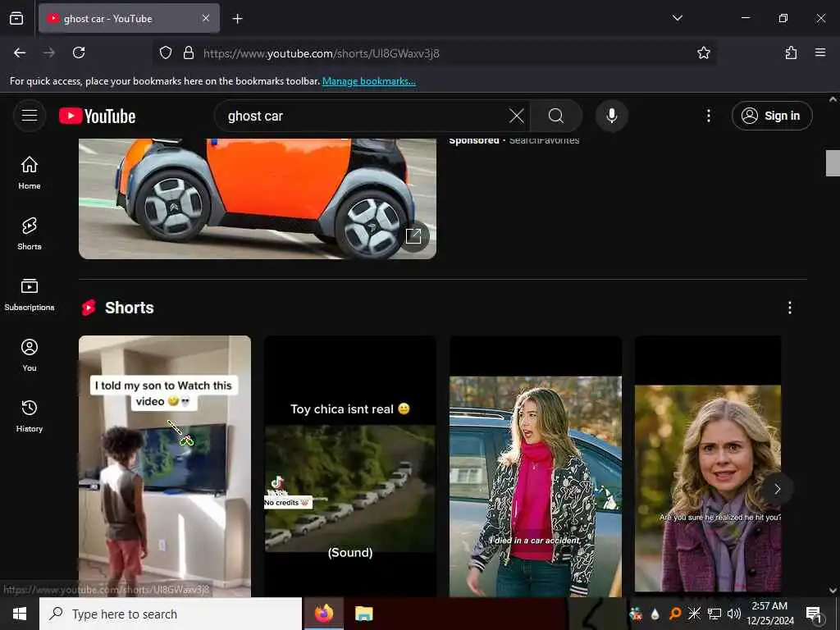Screen dimensions: 840x630
Task: Open a new browser tab with plus
Action: tap(237, 19)
